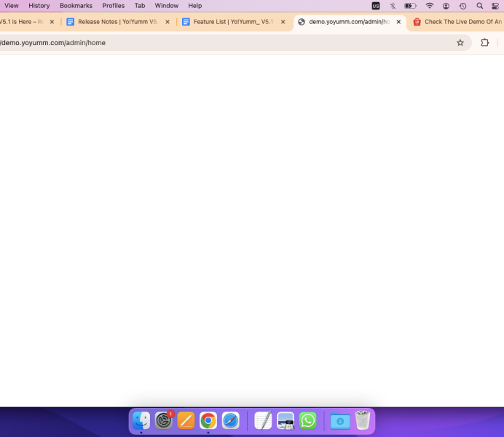Screen dimensions: 504x437
Task: Open the Chrome Extensions puzzle icon
Action: (x=485, y=43)
